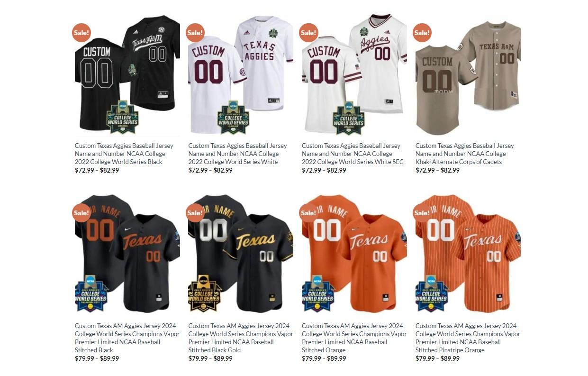The height and width of the screenshot is (376, 588).
Task: Open the Stitched Black jersey title link
Action: click(127, 338)
